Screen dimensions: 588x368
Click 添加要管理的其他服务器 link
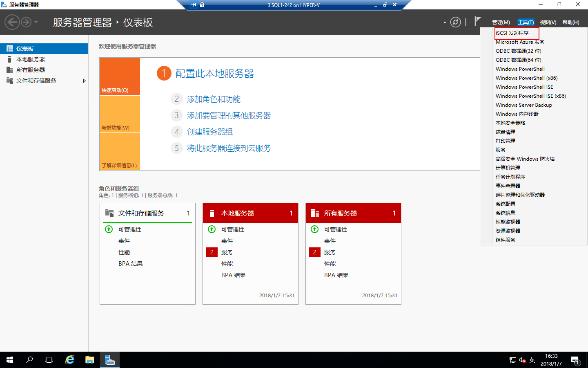tap(229, 116)
